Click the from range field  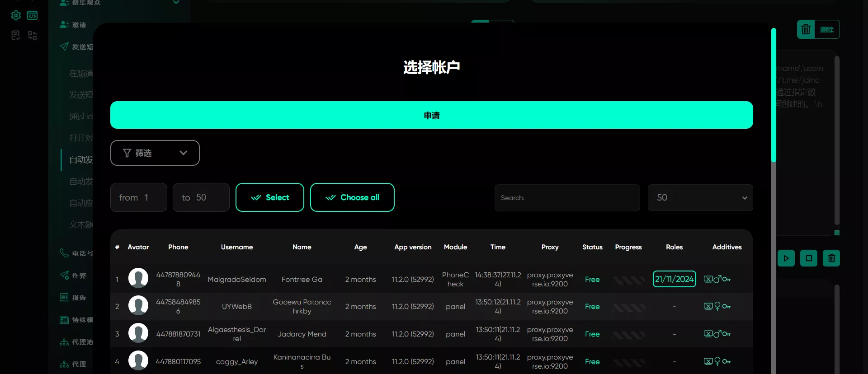[x=139, y=197]
